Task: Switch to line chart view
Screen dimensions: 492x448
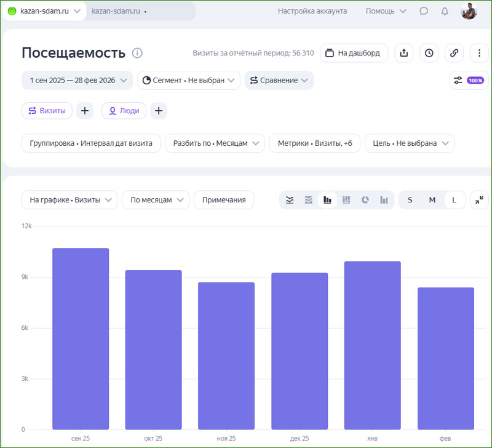Action: [x=290, y=200]
